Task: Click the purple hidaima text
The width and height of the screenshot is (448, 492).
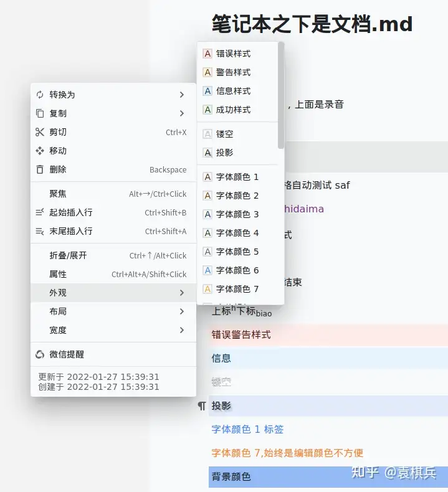Action: click(x=304, y=209)
